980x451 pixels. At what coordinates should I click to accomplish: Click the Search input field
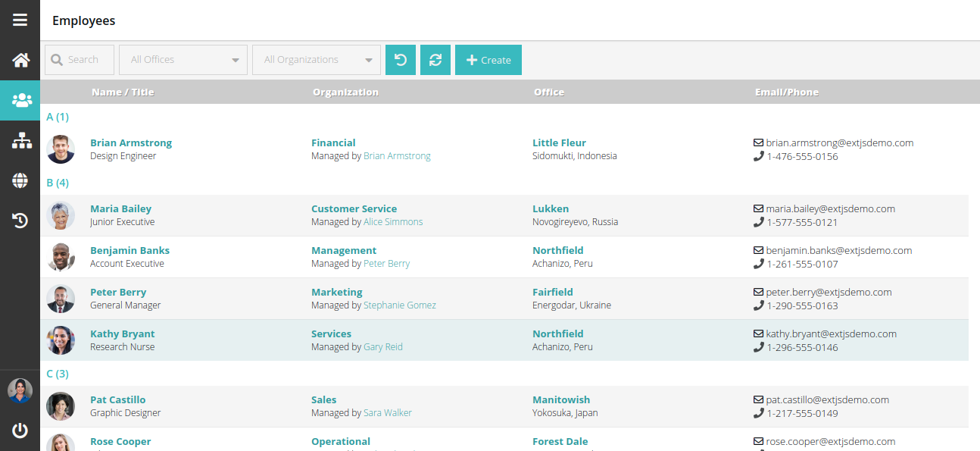click(x=80, y=60)
